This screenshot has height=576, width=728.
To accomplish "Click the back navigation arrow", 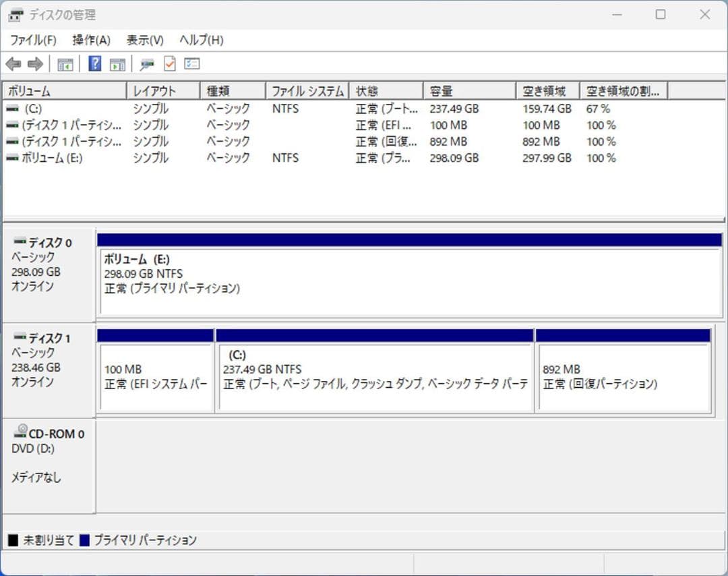I will (x=14, y=63).
